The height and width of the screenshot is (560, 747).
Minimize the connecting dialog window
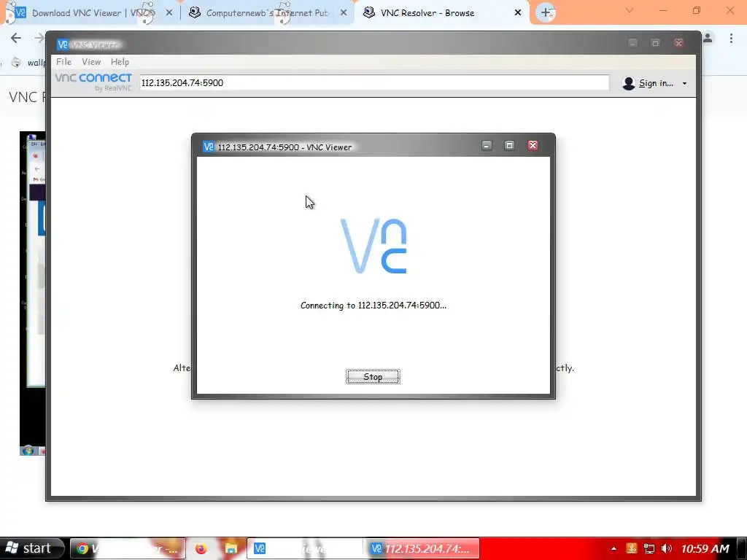[487, 146]
